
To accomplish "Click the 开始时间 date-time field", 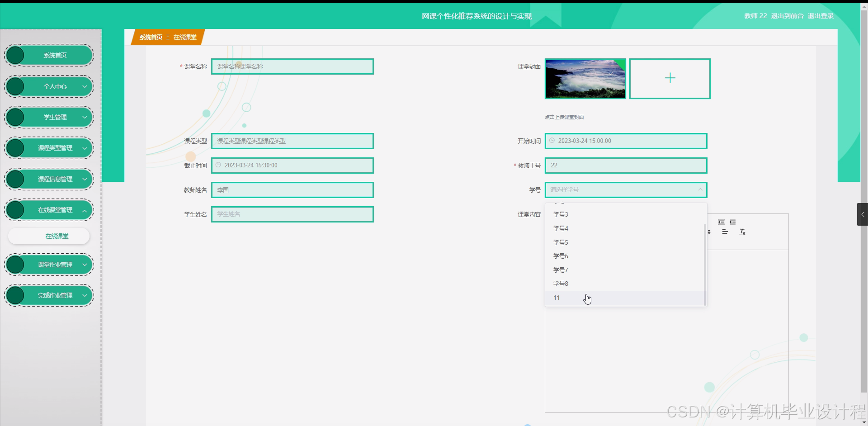I will point(626,141).
